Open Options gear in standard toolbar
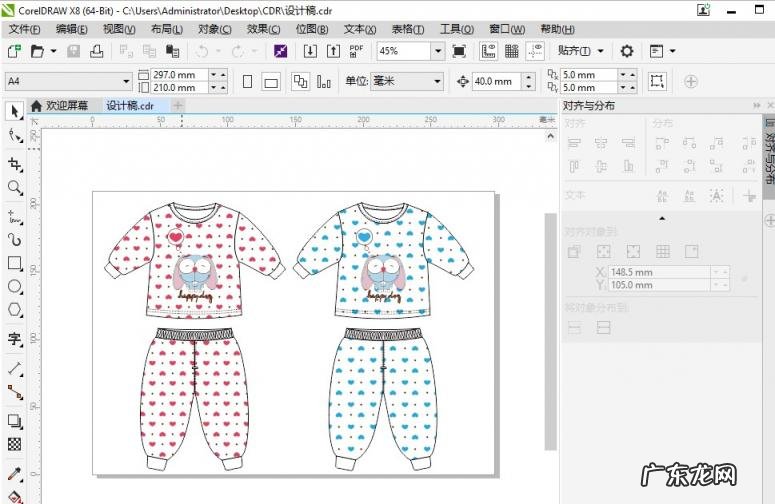Viewport: 775px width, 504px height. [627, 51]
